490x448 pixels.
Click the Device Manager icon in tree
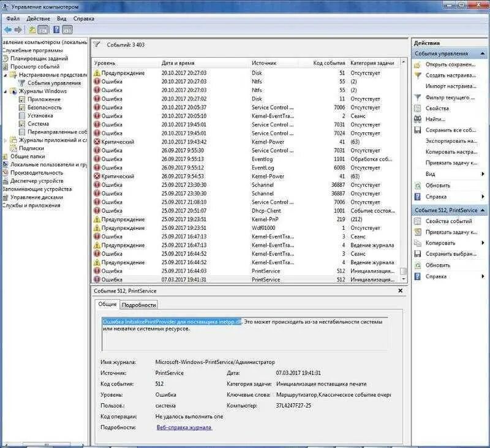[x=6, y=181]
